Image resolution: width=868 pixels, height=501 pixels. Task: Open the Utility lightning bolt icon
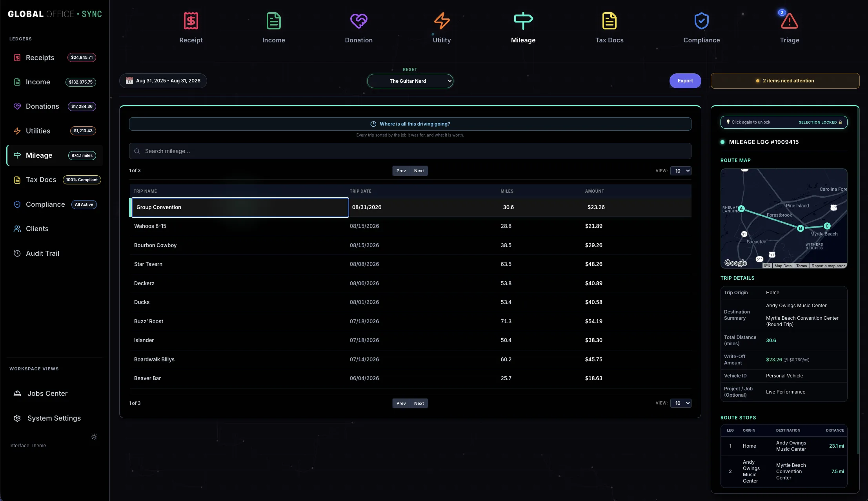442,21
